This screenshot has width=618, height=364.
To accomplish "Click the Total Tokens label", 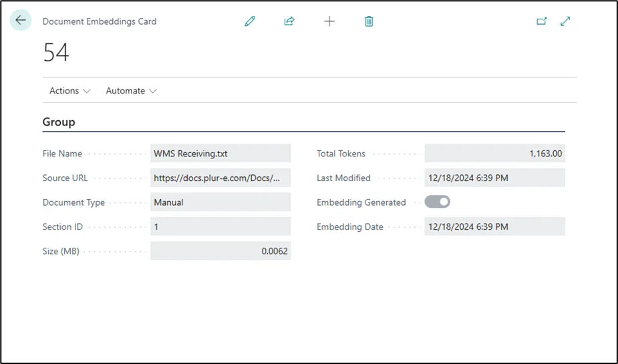I will [x=341, y=154].
